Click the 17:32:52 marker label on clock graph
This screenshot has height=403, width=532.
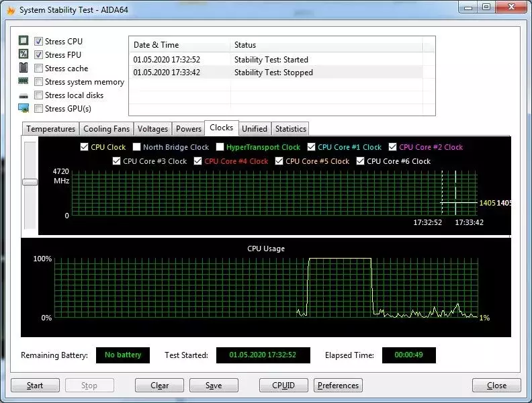tap(427, 222)
